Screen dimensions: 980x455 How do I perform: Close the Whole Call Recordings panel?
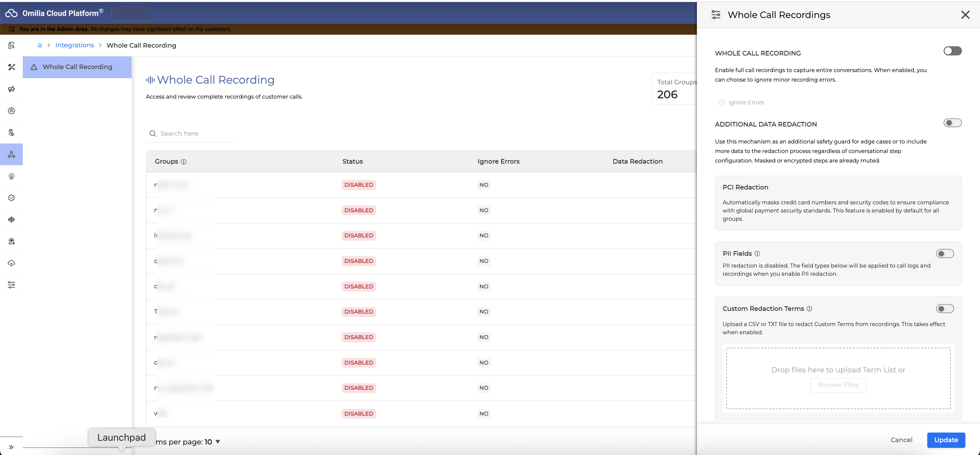click(x=965, y=15)
